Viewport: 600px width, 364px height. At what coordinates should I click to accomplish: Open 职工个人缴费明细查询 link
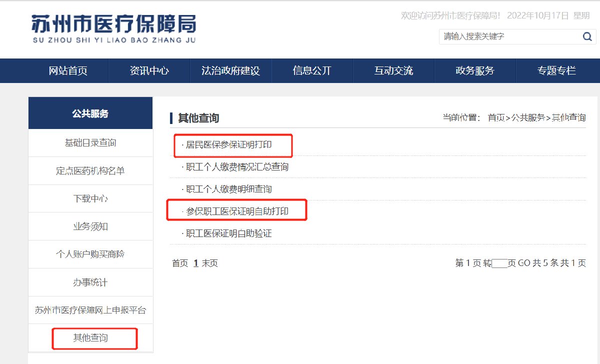coord(229,189)
